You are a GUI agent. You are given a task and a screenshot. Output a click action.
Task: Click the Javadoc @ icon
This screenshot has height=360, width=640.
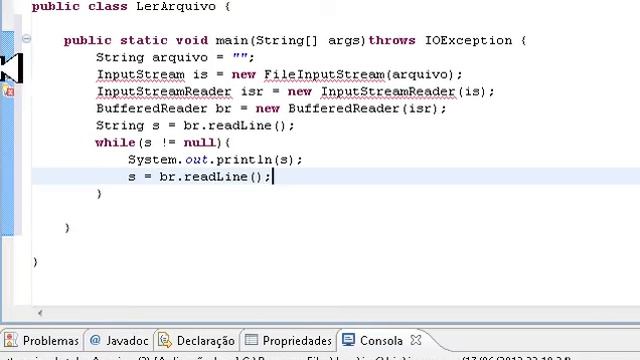pyautogui.click(x=95, y=340)
